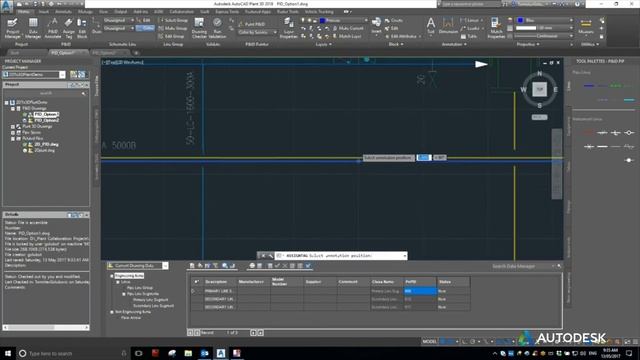
Task: Open the AutoCAD application menu logo
Action: click(7, 6)
